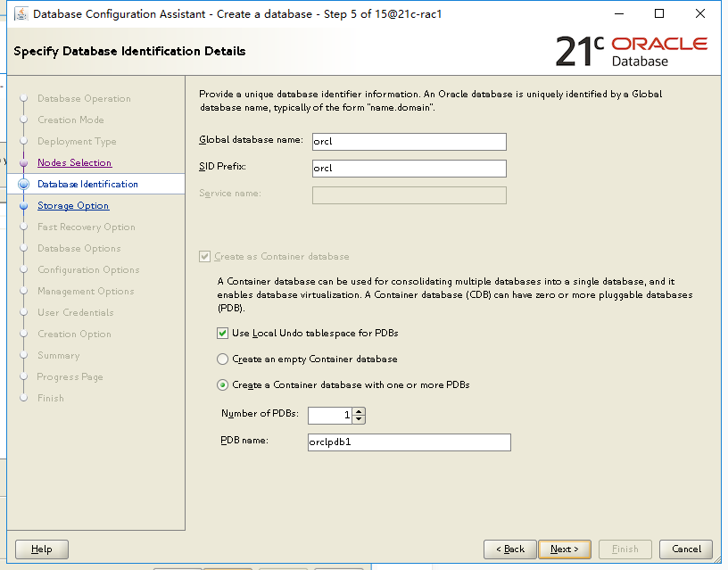The image size is (728, 570).
Task: Click the SID Prefix input field
Action: pos(409,169)
